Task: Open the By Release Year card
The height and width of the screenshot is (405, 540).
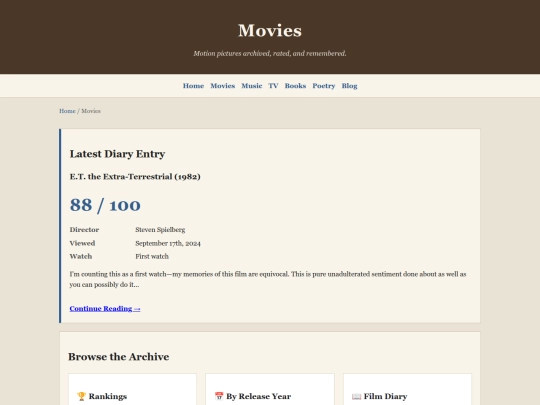Action: point(270,389)
